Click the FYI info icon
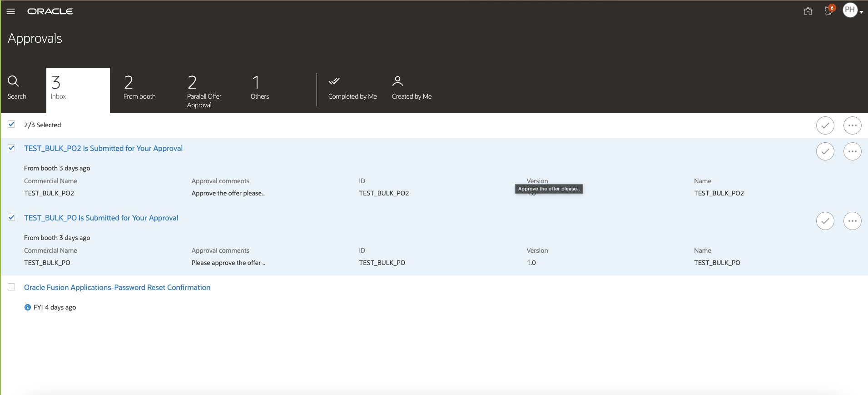Viewport: 868px width, 395px height. coord(28,307)
